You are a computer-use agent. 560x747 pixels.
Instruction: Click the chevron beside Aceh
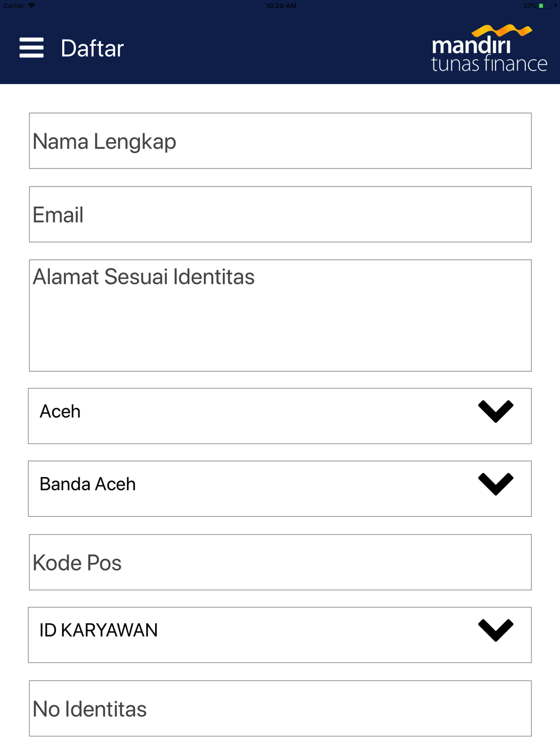pyautogui.click(x=496, y=412)
